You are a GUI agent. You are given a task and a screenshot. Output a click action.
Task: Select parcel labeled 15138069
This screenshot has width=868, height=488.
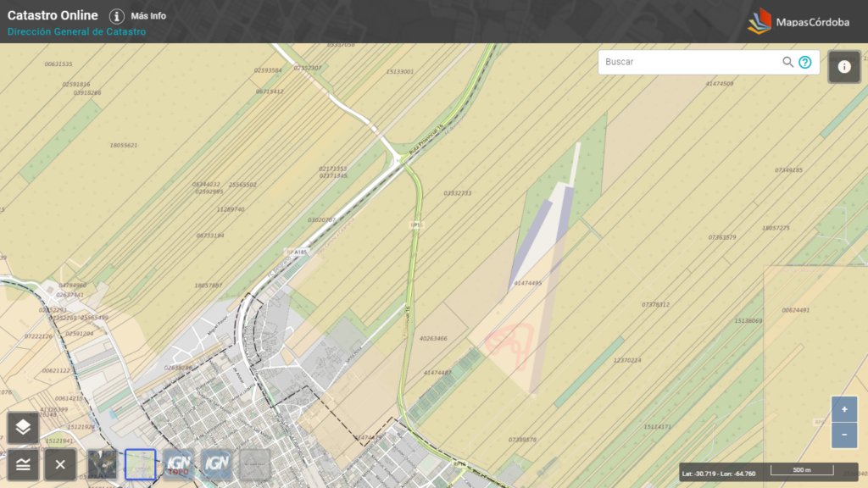pos(748,321)
